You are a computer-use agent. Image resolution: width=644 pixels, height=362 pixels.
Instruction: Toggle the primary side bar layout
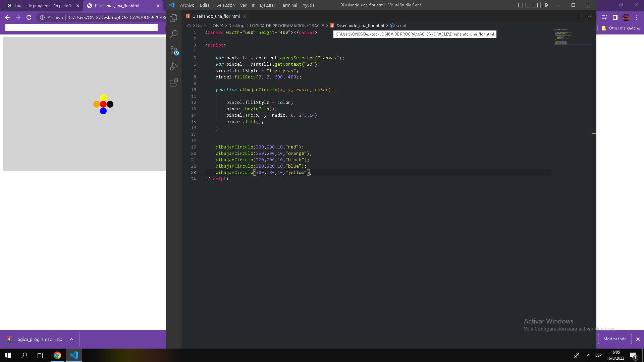[x=521, y=5]
